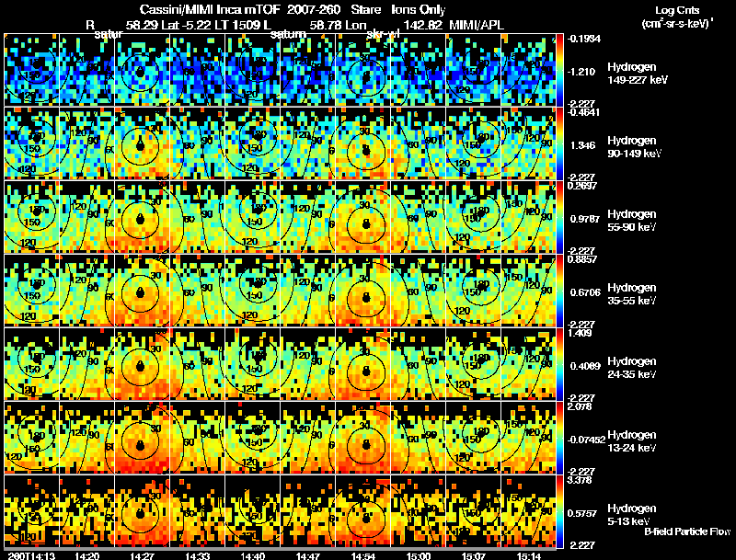The image size is (736, 560).
Task: Click the '1.409' color scale value
Action: pos(580,333)
